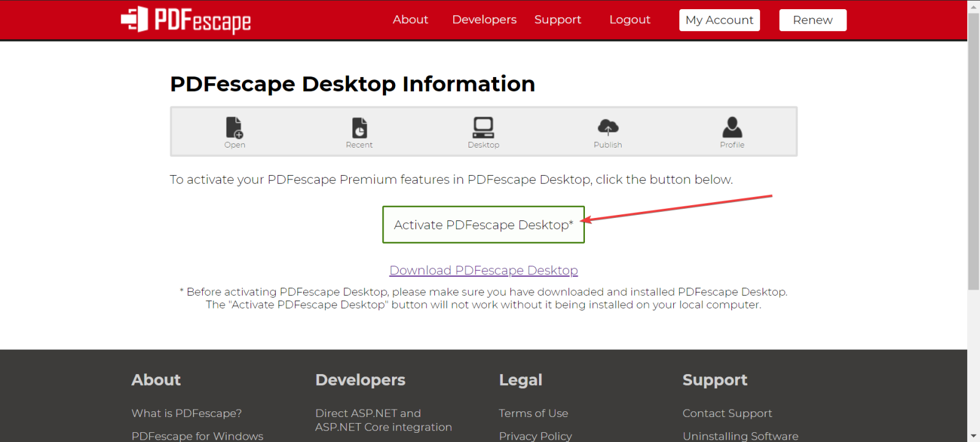The image size is (980, 442).
Task: Go to the Developers menu item
Action: pyautogui.click(x=484, y=20)
